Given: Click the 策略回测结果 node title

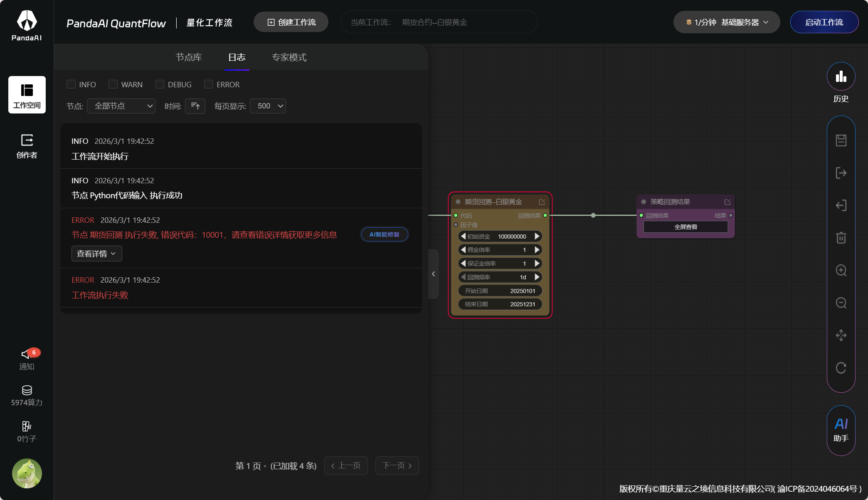Looking at the screenshot, I should 670,202.
